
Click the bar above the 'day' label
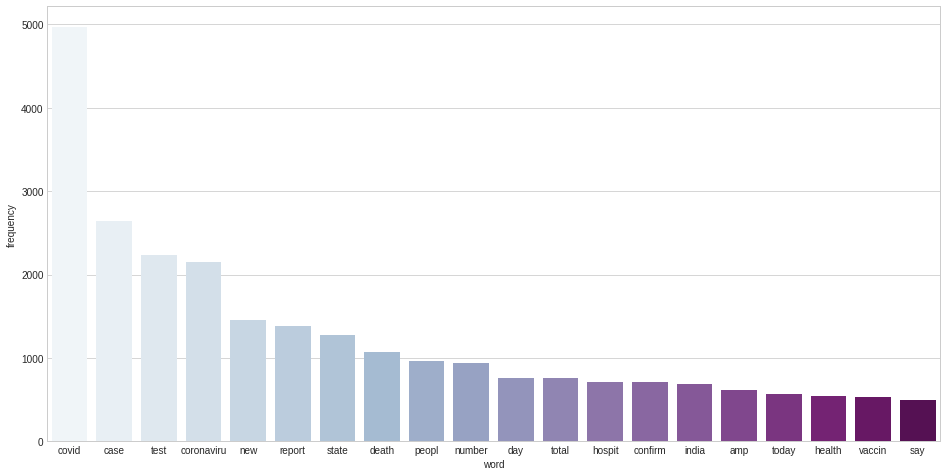[x=516, y=410]
